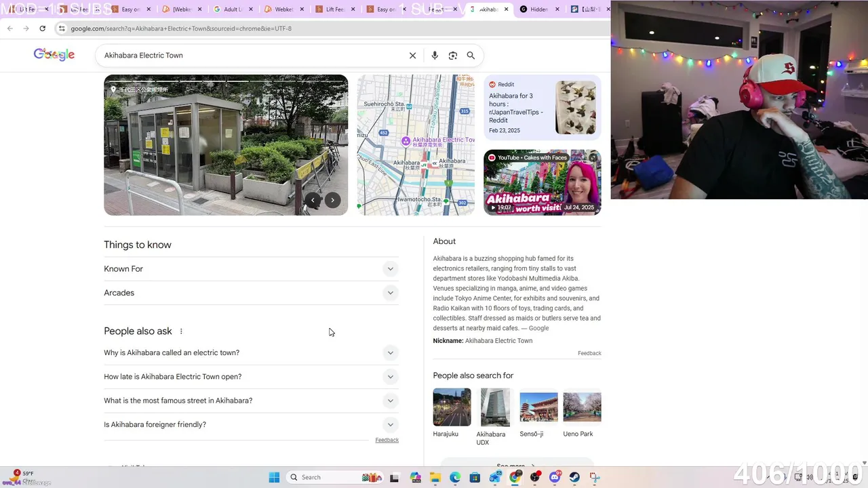Image resolution: width=868 pixels, height=488 pixels.
Task: Switch to the 'Lift Fee' tab beside Webket
Action: click(x=333, y=9)
